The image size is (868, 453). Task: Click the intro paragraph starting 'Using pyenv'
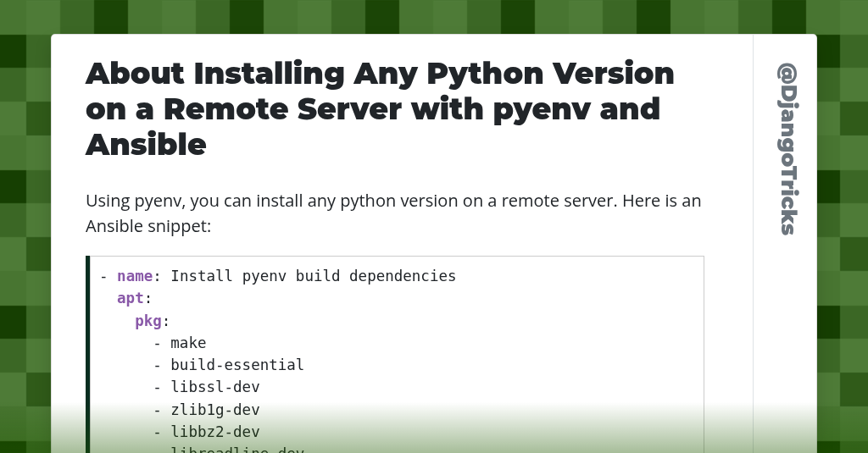(x=393, y=213)
